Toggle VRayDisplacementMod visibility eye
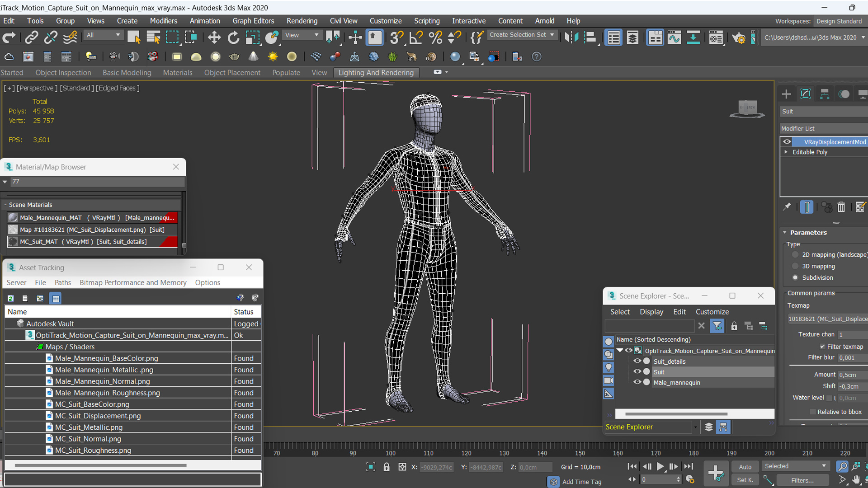This screenshot has width=868, height=488. pyautogui.click(x=787, y=142)
